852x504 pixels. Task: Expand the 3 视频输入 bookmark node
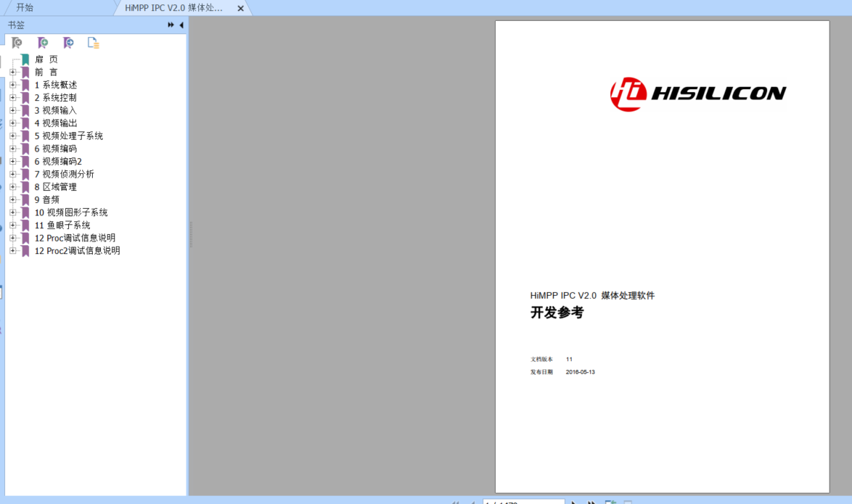click(13, 110)
